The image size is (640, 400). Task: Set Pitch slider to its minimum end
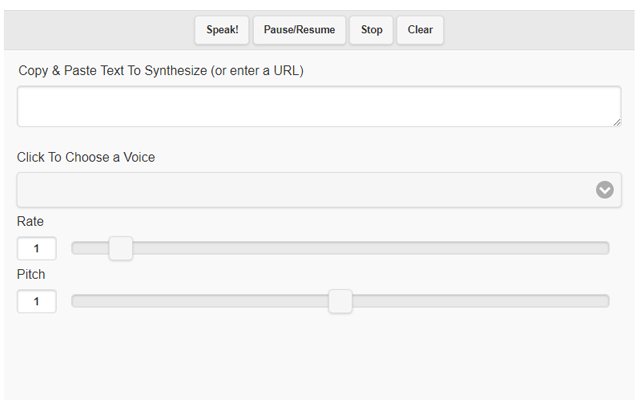[74, 301]
